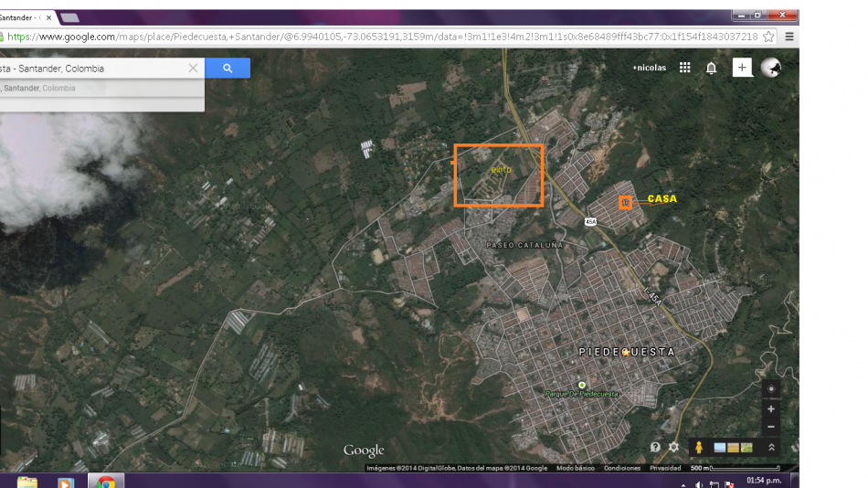
Task: Click the my location target button
Action: point(771,389)
